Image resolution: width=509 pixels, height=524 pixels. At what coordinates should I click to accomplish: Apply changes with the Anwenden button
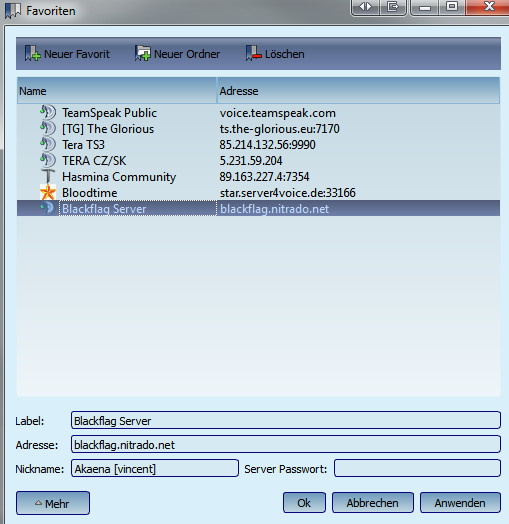click(x=460, y=503)
